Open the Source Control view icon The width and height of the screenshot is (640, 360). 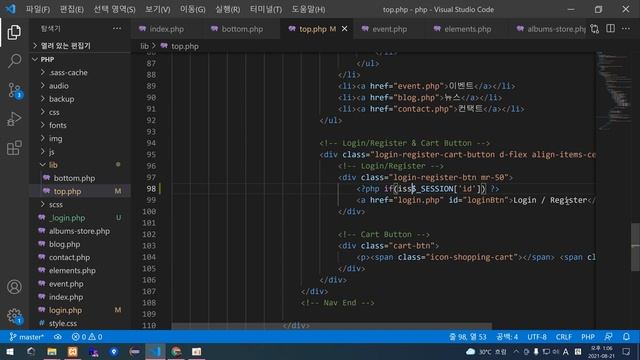pyautogui.click(x=14, y=90)
